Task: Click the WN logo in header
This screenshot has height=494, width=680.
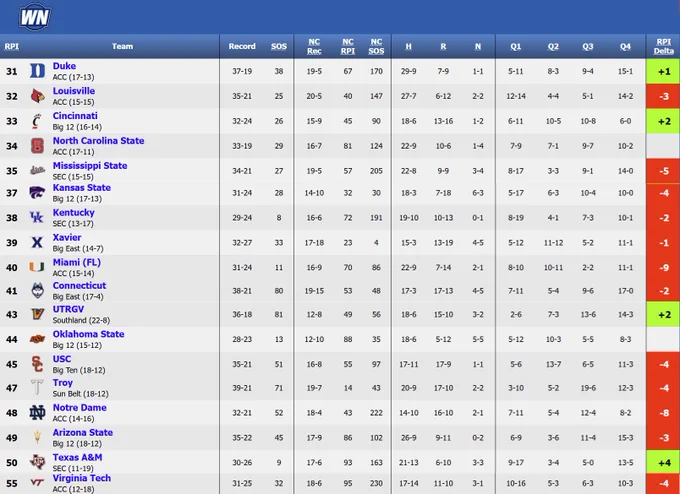Action: click(35, 17)
